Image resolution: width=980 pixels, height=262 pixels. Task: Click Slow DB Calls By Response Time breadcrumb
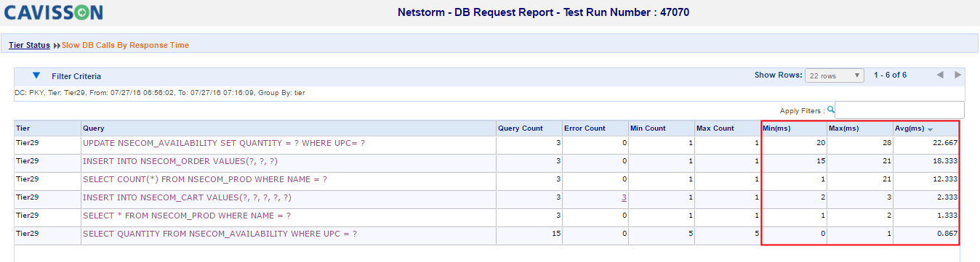tap(125, 45)
